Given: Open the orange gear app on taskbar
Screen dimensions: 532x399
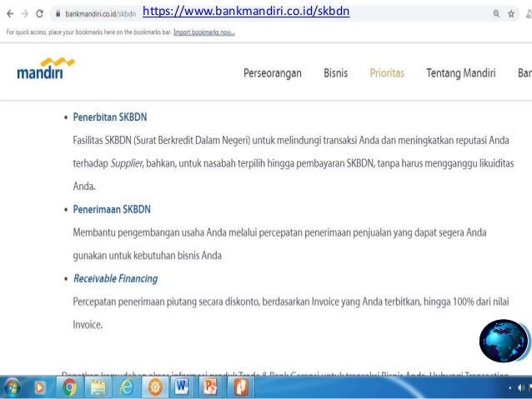Looking at the screenshot, I should point(155,387).
